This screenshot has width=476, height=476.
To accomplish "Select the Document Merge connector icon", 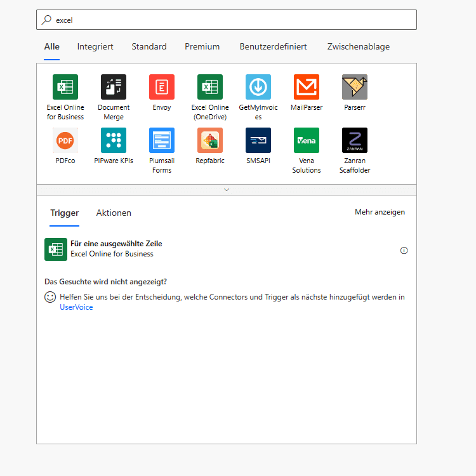I will pos(114,87).
